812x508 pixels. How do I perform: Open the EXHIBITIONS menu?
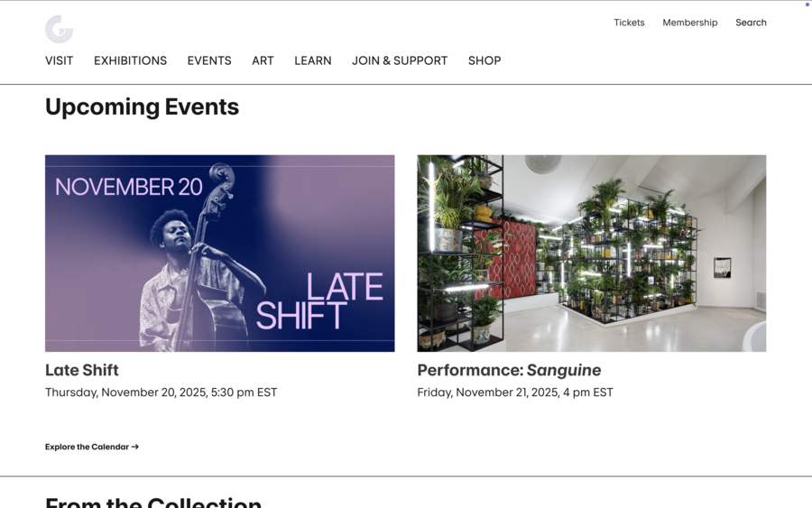[130, 60]
